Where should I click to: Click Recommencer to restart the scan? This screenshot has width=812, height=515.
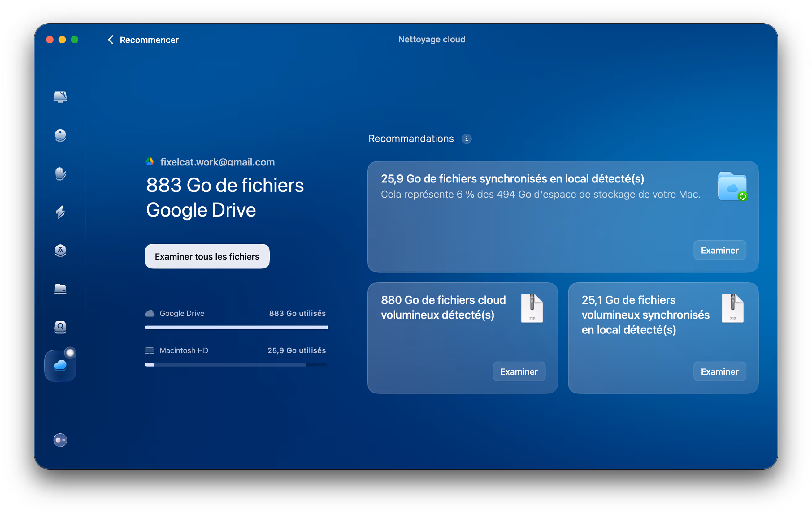(149, 40)
